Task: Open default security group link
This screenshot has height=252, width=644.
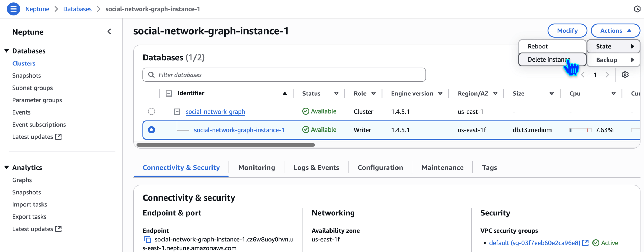Action: (535, 243)
